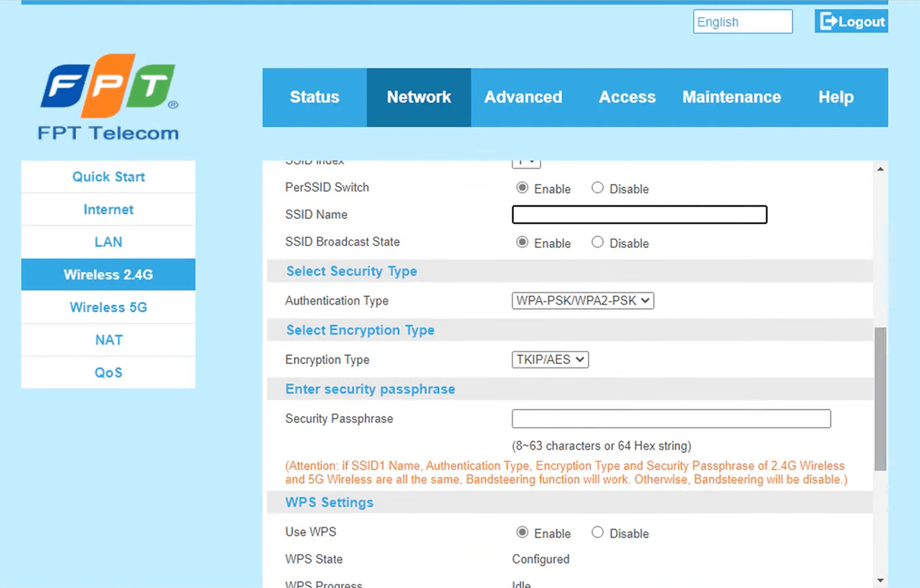
Task: Open the Help tab
Action: (835, 97)
